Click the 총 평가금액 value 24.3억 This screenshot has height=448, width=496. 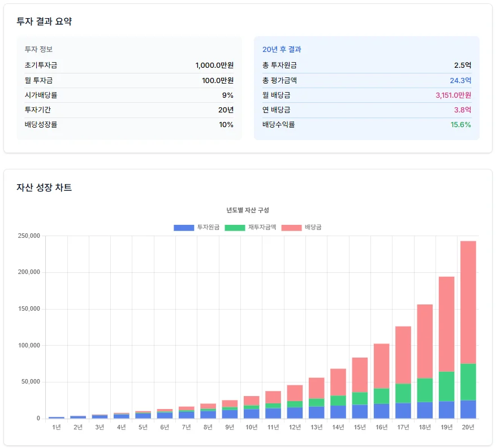[460, 80]
